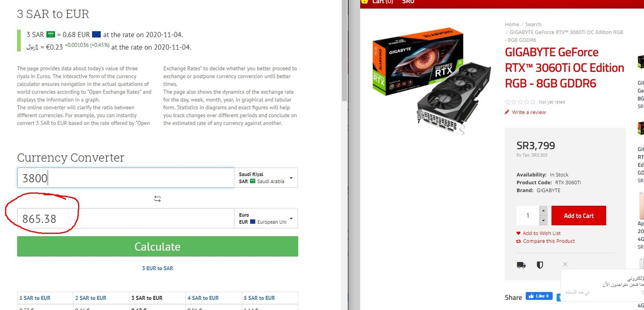644x310 pixels.
Task: Click the warranty shield icon
Action: pyautogui.click(x=540, y=265)
